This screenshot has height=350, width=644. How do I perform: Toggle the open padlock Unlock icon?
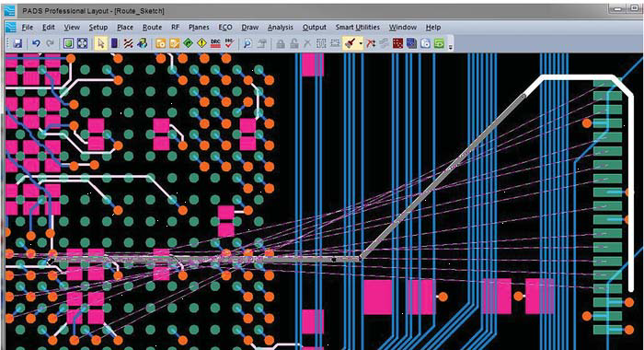click(x=294, y=43)
